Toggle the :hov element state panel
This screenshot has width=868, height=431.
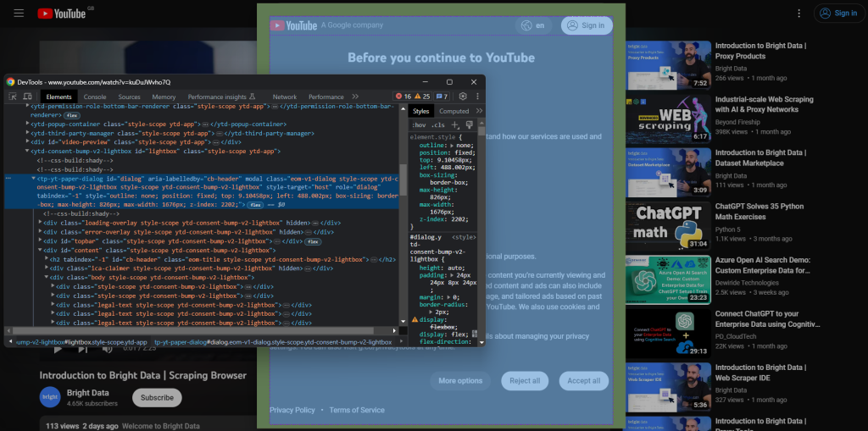[420, 125]
